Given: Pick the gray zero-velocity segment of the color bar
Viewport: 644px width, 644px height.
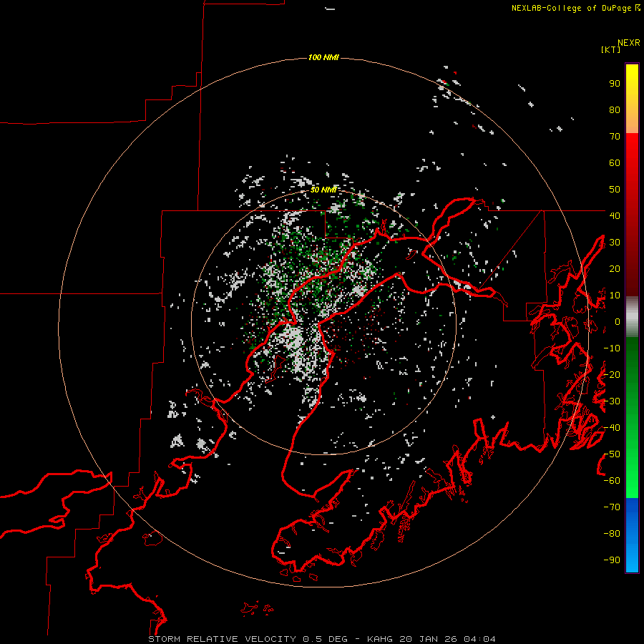Looking at the screenshot, I should [x=632, y=317].
